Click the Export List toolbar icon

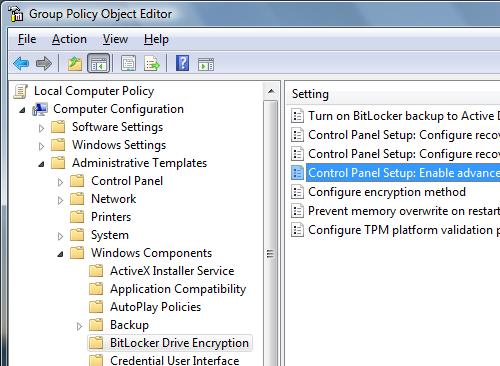click(x=152, y=63)
